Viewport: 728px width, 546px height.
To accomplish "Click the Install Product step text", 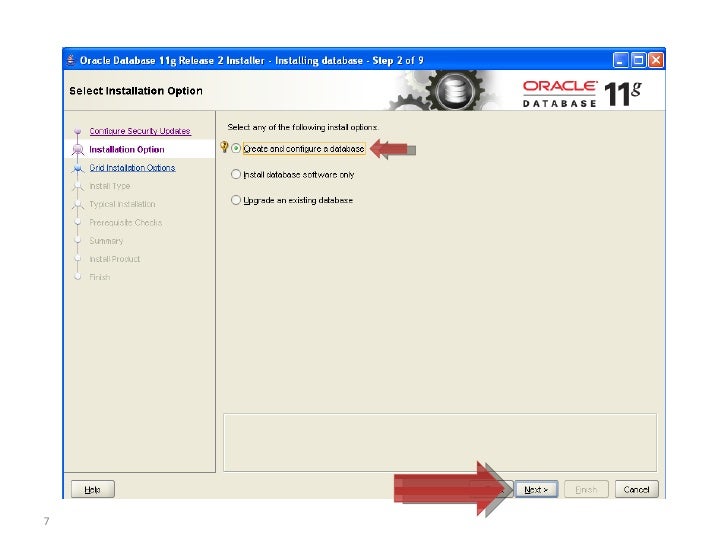I will tap(114, 259).
